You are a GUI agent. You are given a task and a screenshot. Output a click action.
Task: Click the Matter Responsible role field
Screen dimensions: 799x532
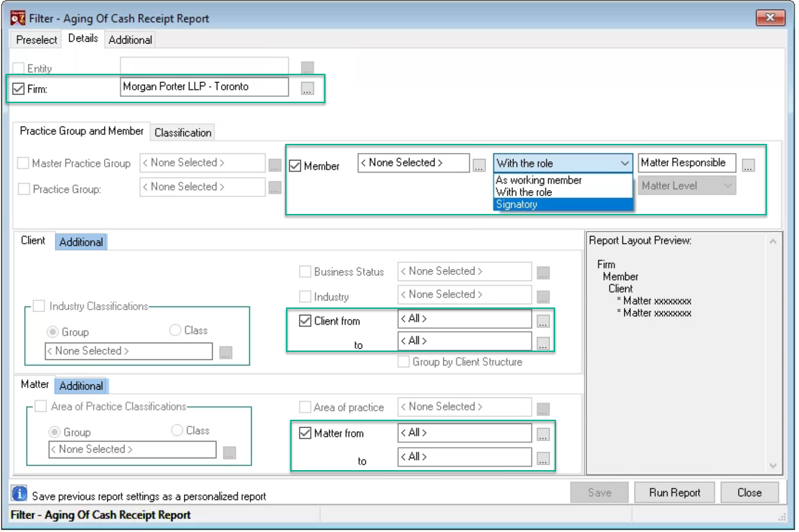point(687,163)
